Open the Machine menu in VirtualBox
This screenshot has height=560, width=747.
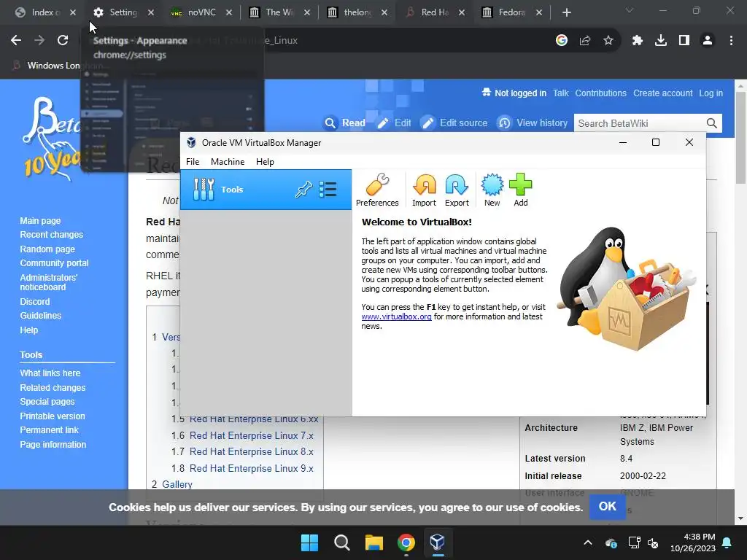228,162
